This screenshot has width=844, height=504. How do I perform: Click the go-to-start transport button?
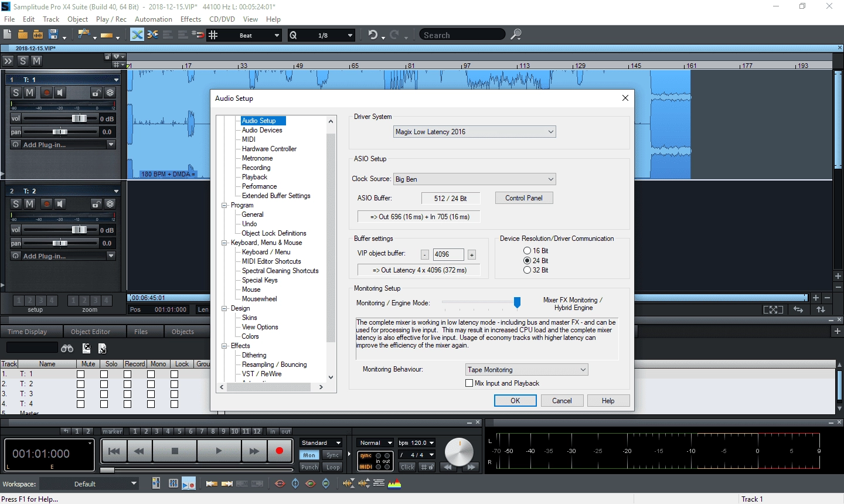tap(114, 451)
